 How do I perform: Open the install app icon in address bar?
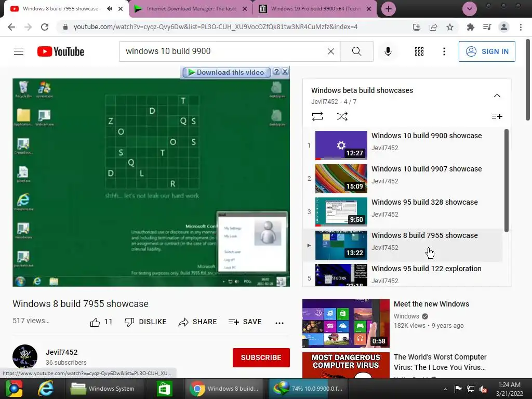417,27
